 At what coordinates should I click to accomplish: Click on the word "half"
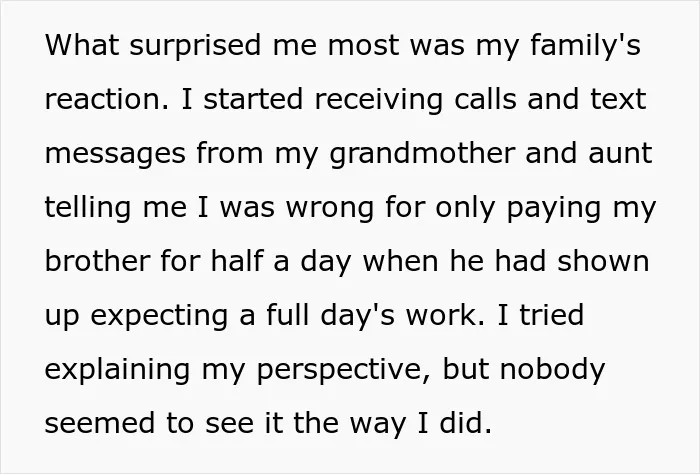pos(236,261)
